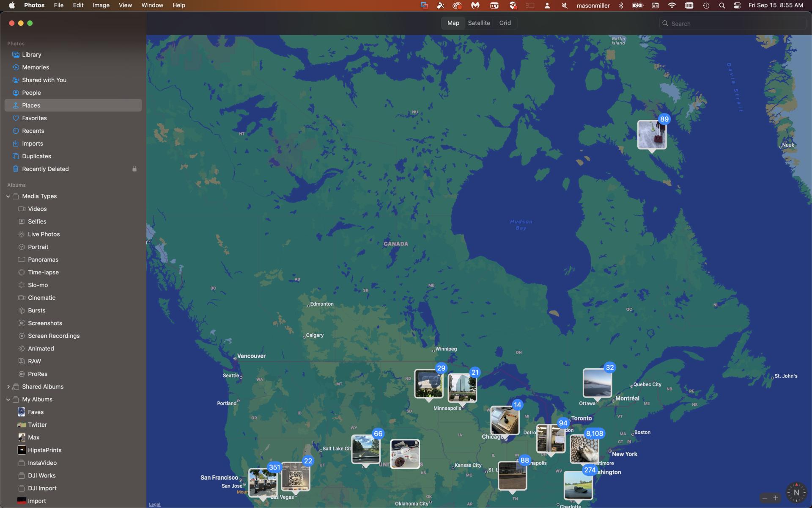Select the Favorites heart icon
The width and height of the screenshot is (812, 508).
pos(16,118)
